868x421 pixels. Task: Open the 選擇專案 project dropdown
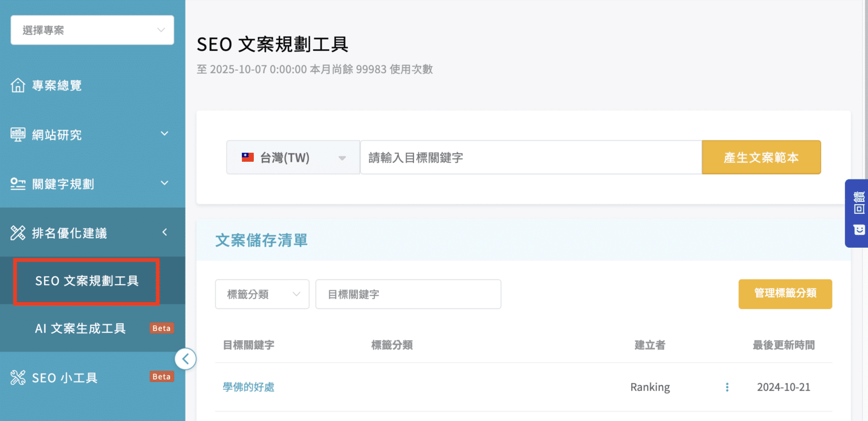point(92,30)
